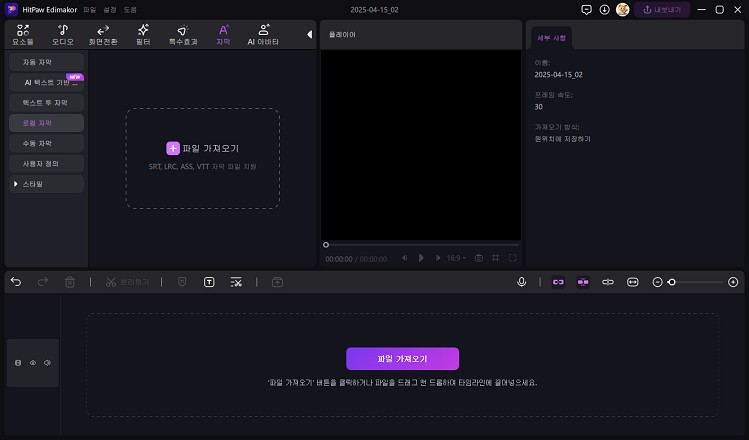Viewport: 749px width, 440px height.
Task: Click the project name 2025-04-15_02 in details
Action: click(558, 75)
